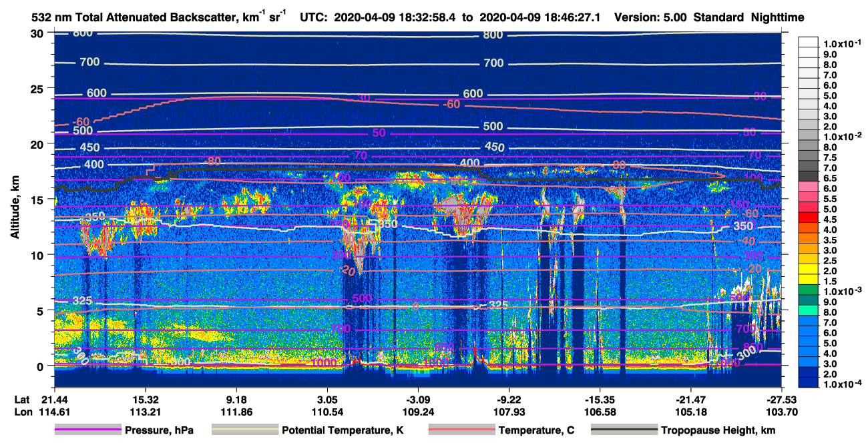Click colorbar label '3.5'
This screenshot has width=868, height=445.
click(831, 240)
